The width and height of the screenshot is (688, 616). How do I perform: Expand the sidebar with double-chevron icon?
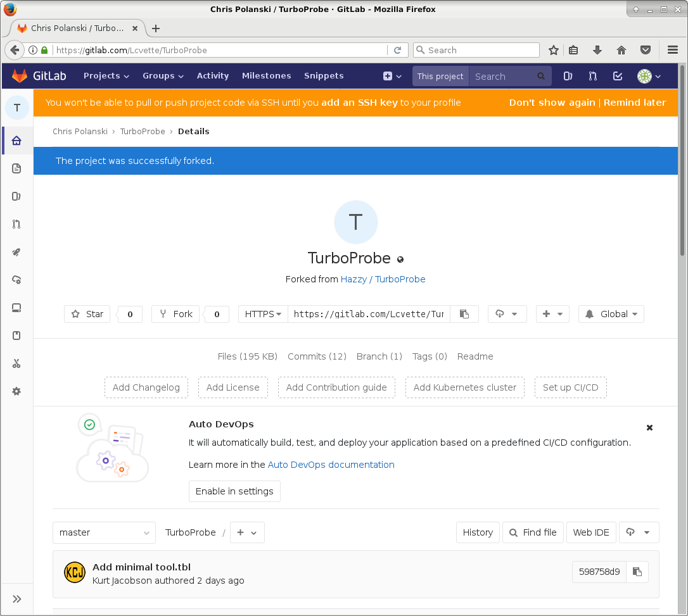(x=16, y=599)
